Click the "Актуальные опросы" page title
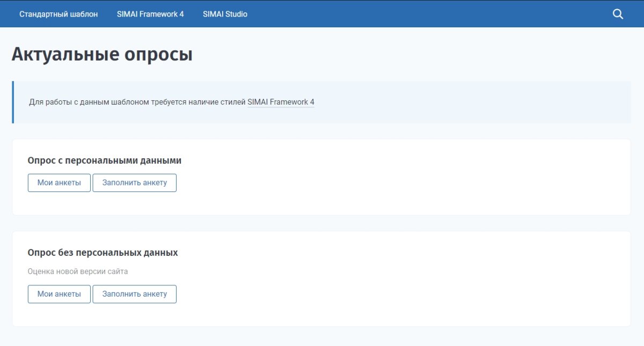This screenshot has height=346, width=644. coord(102,54)
